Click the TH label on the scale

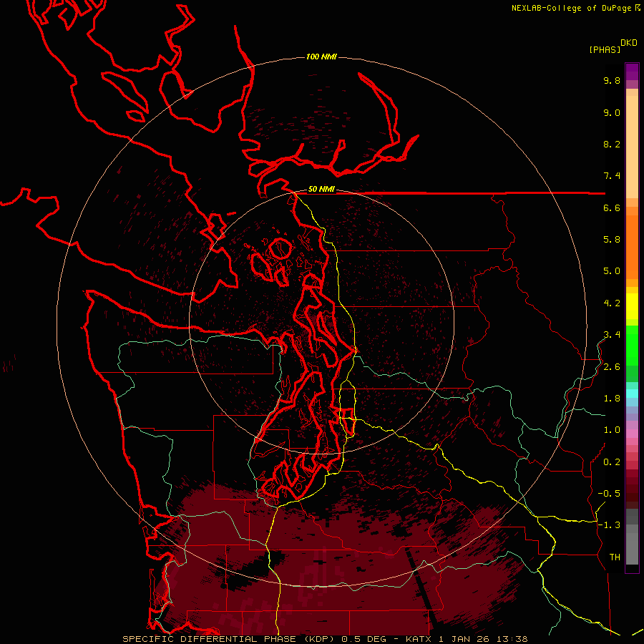pos(615,557)
